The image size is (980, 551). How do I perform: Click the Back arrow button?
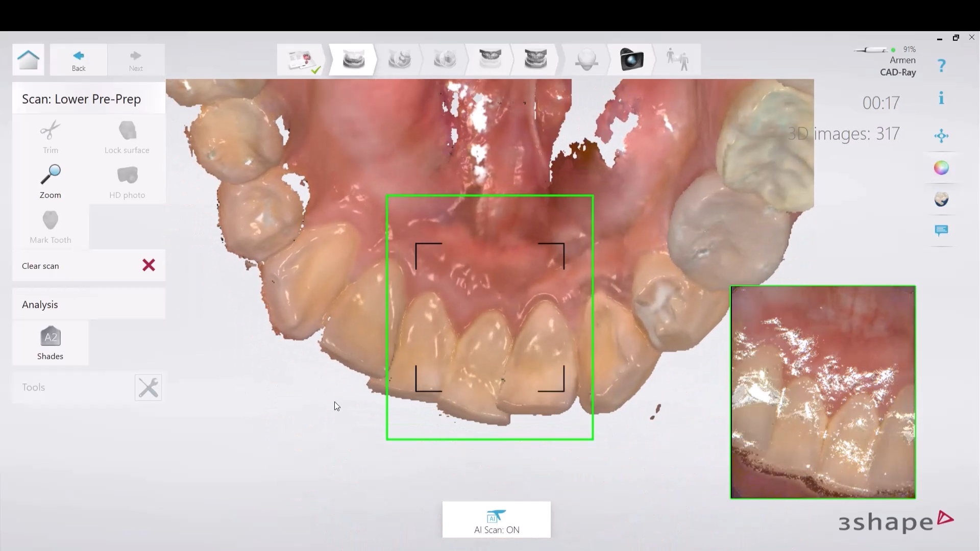click(x=79, y=60)
